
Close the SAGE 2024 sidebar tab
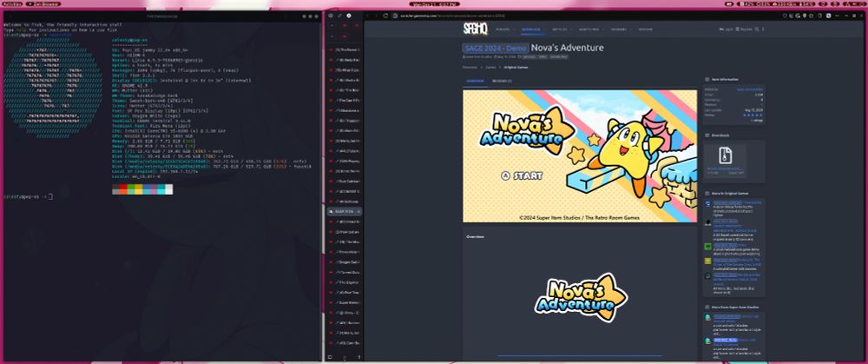[x=358, y=212]
